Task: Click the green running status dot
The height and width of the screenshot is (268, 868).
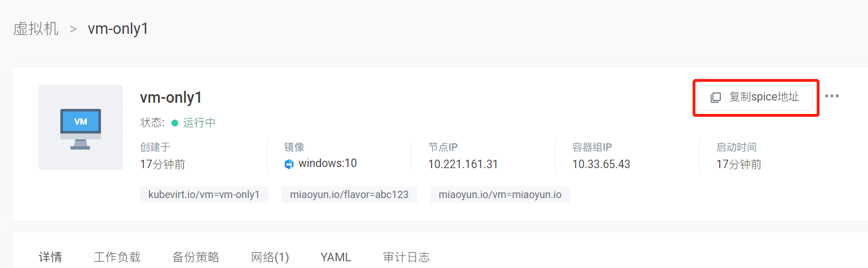Action: 175,123
